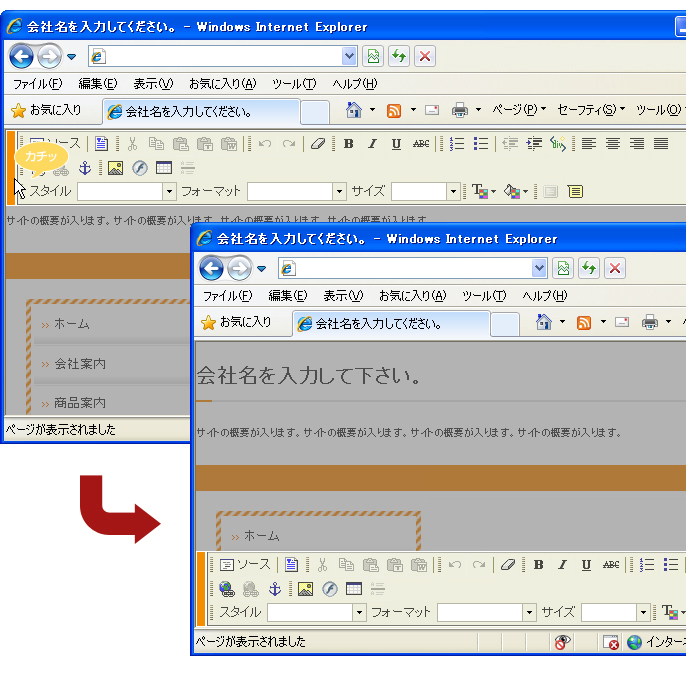The height and width of the screenshot is (680, 686).
Task: Toggle italic in back window editor toolbar
Action: (372, 144)
